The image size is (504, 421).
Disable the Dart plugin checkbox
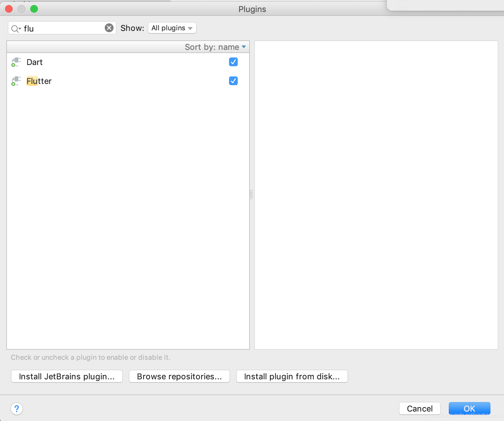pyautogui.click(x=233, y=62)
